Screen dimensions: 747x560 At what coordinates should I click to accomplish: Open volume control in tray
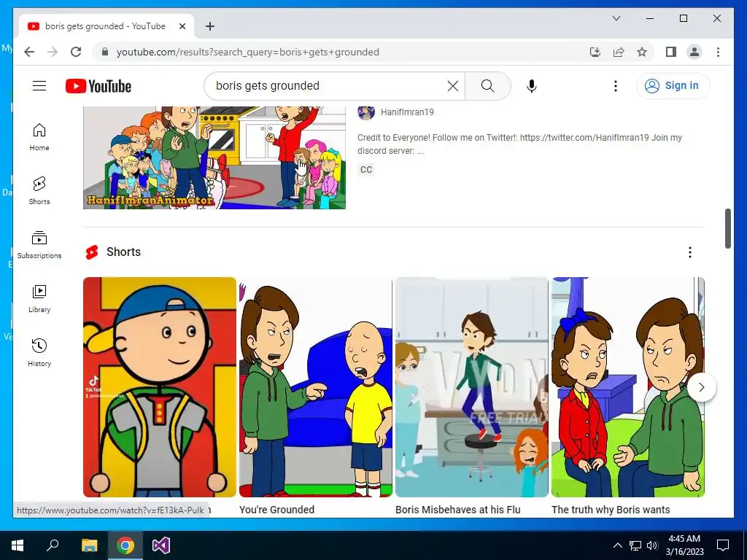(652, 545)
